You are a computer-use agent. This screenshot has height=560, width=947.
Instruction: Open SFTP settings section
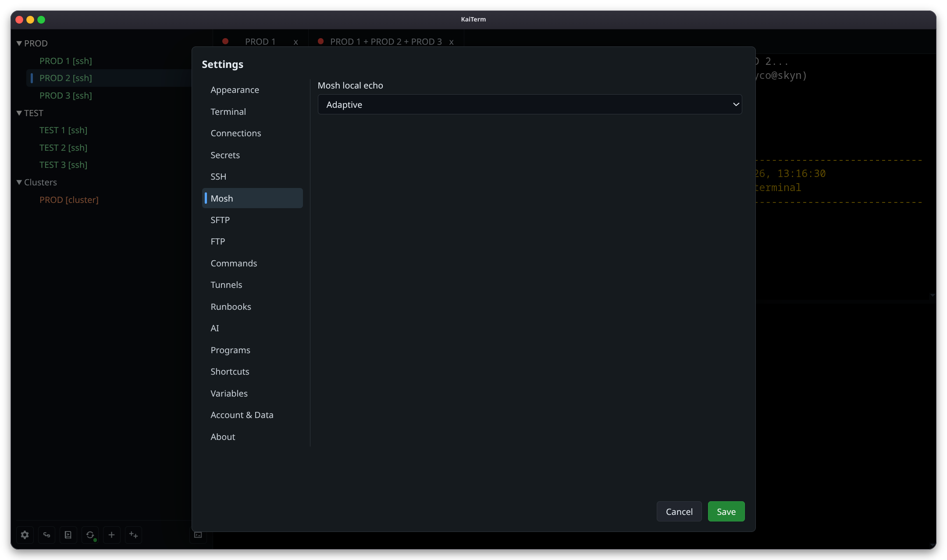pyautogui.click(x=252, y=220)
